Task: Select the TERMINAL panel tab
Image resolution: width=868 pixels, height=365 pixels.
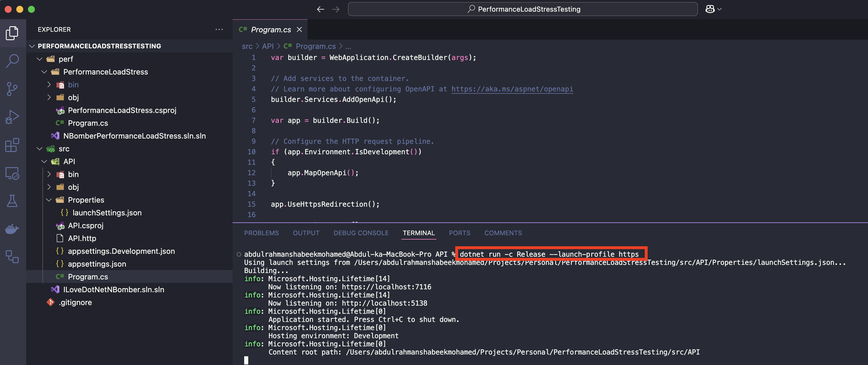Action: click(x=419, y=233)
